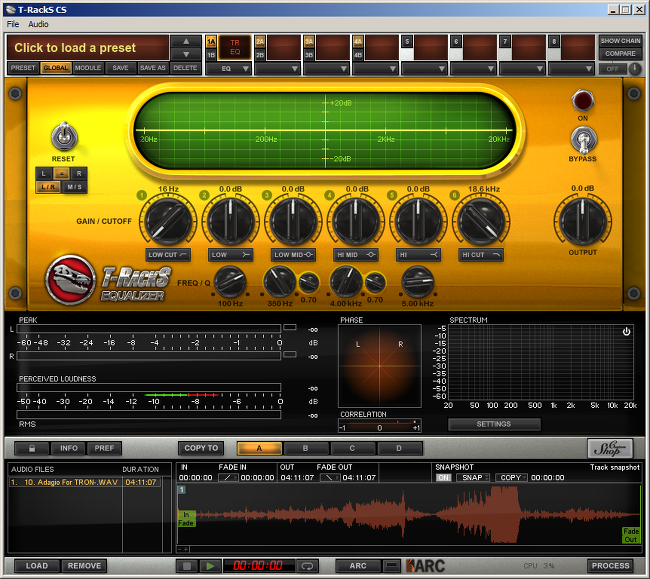The width and height of the screenshot is (650, 579).
Task: Toggle the loop playback button
Action: pos(307,566)
